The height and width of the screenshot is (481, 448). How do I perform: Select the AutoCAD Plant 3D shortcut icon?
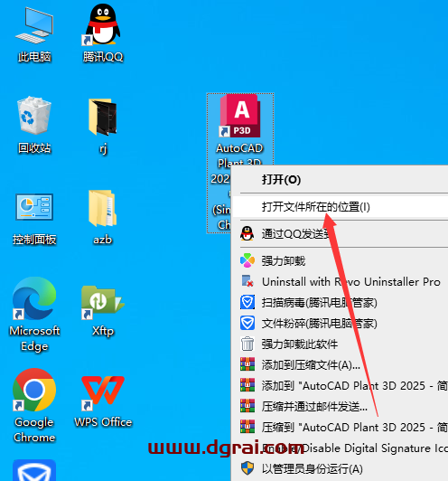(x=240, y=116)
